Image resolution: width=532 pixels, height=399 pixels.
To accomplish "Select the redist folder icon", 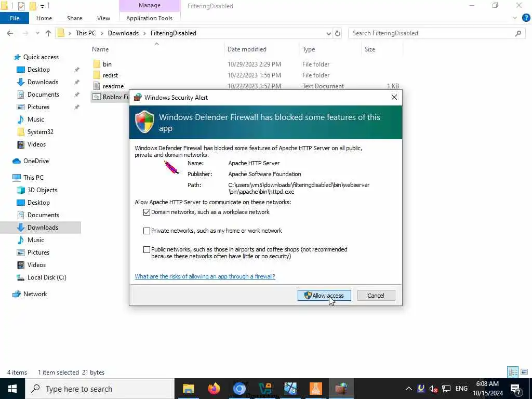I will [97, 75].
